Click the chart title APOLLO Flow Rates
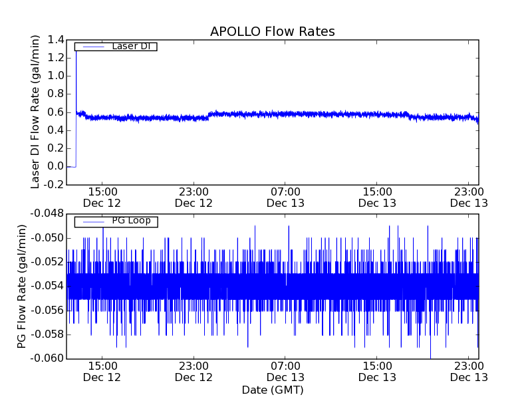Screen dimensions: 532x399 [x=273, y=31]
